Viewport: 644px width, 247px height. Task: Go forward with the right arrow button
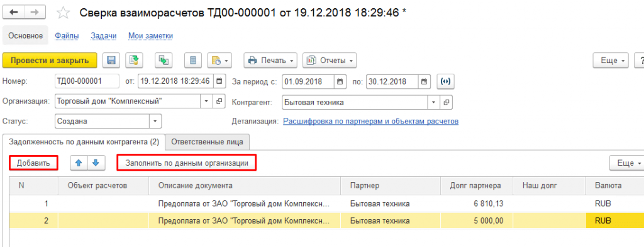[x=35, y=13]
